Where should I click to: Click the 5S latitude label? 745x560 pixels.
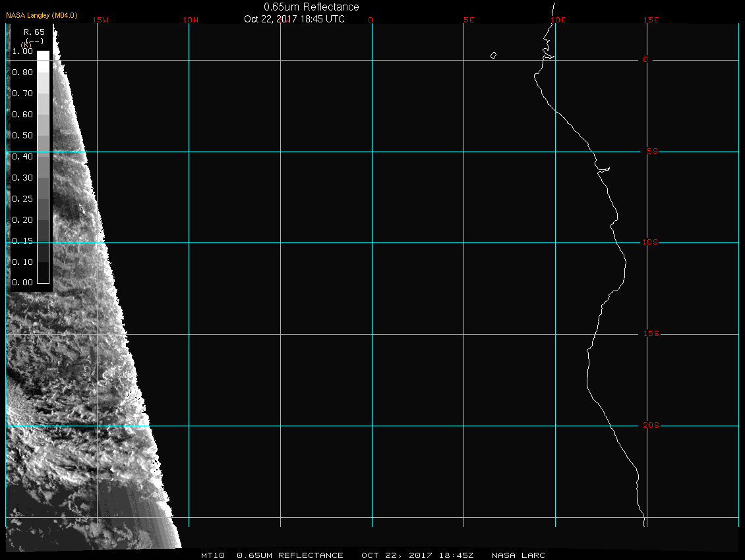point(651,152)
